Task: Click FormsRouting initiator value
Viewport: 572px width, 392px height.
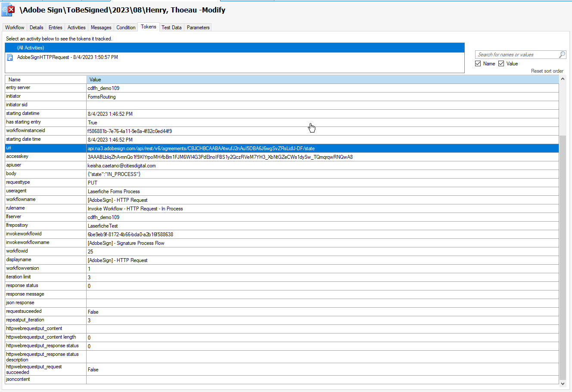Action: tap(102, 97)
